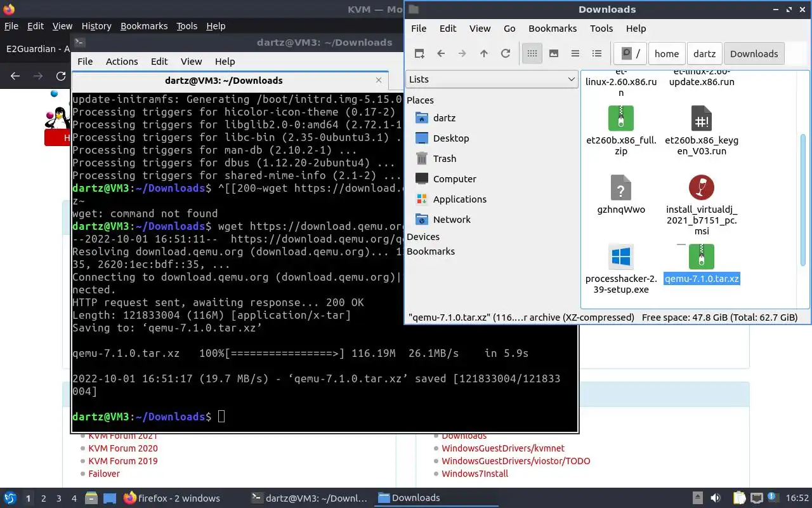Screen dimensions: 812x508
Task: Open Windows7Install link
Action: tap(475, 474)
